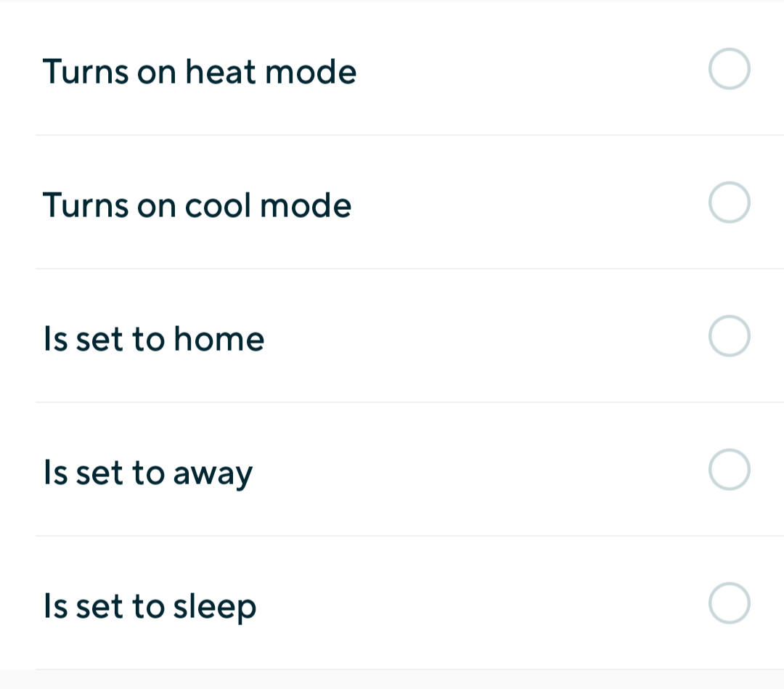Check the circle next to sleep

[x=729, y=603]
